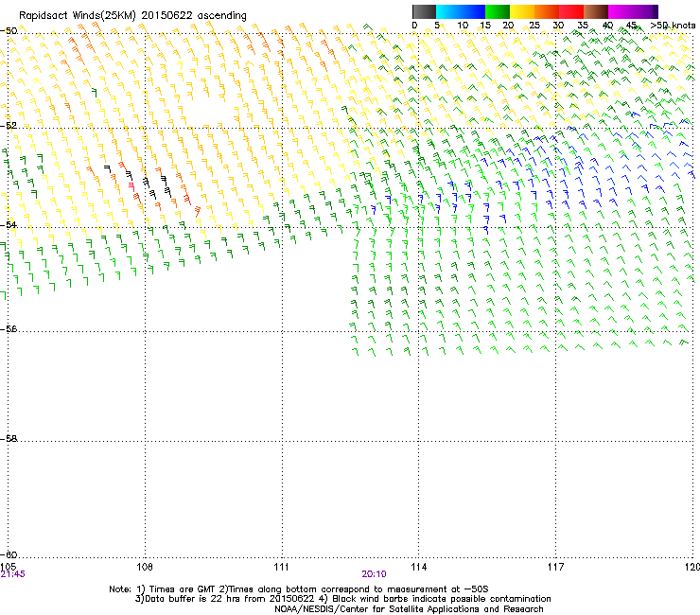Viewport: 700px width, 615px height.
Task: Click the -50 latitude axis label
Action: click(9, 31)
